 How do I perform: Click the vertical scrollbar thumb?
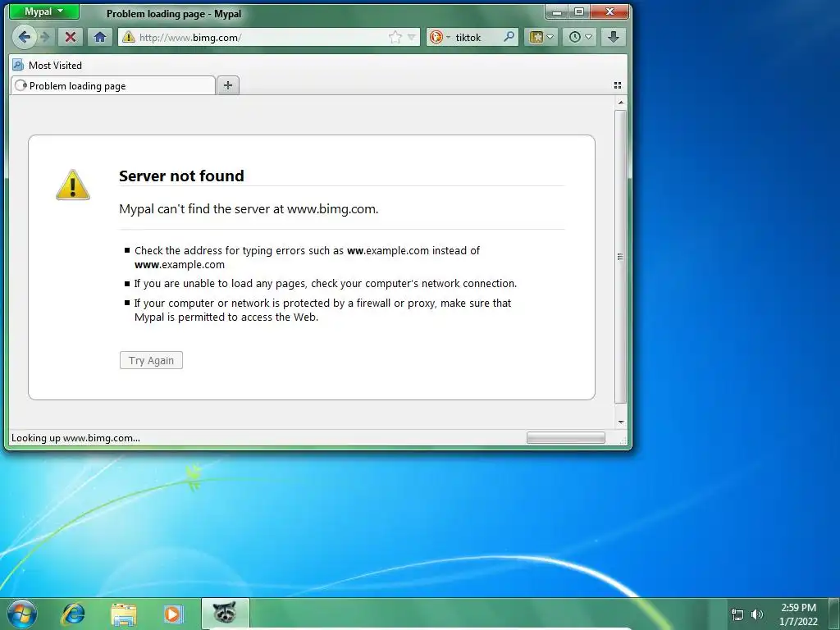620,257
